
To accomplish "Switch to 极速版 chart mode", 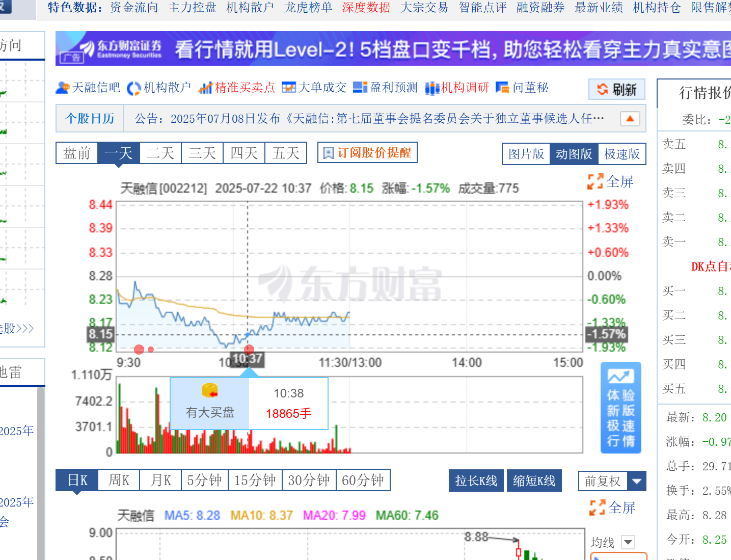I will pos(621,154).
